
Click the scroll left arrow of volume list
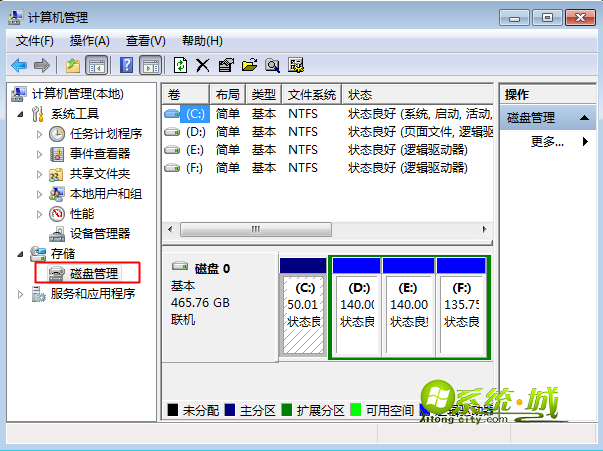coord(170,230)
